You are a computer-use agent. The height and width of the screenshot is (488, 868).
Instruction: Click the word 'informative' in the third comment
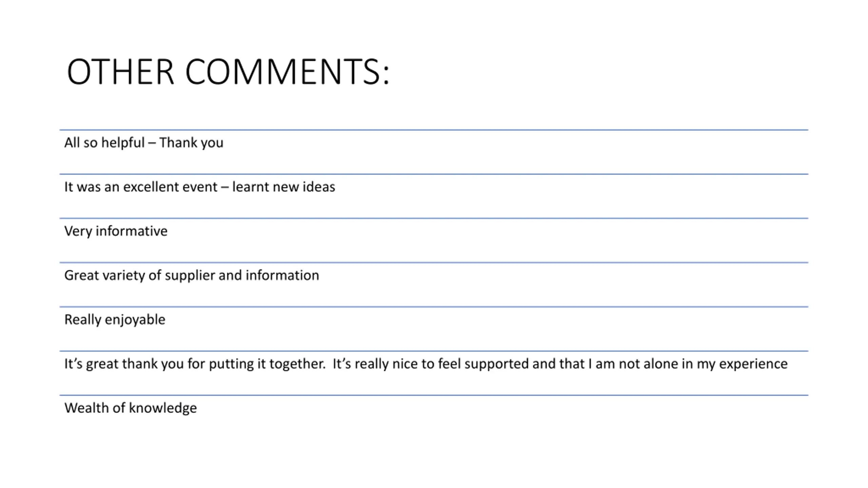132,231
